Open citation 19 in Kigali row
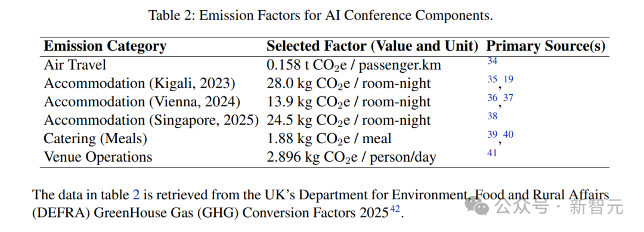This screenshot has width=644, height=232. point(509,80)
